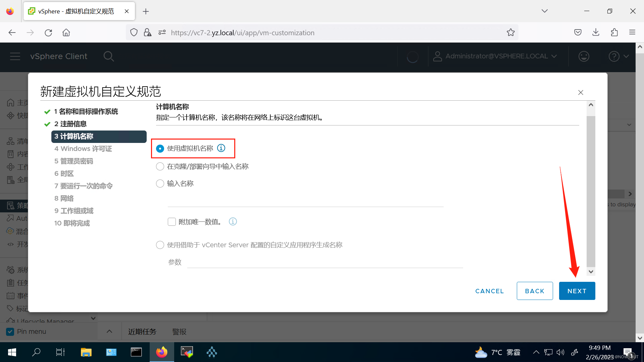This screenshot has width=644, height=362.
Task: Open the 近期任务 tab at bottom
Action: coord(142,331)
